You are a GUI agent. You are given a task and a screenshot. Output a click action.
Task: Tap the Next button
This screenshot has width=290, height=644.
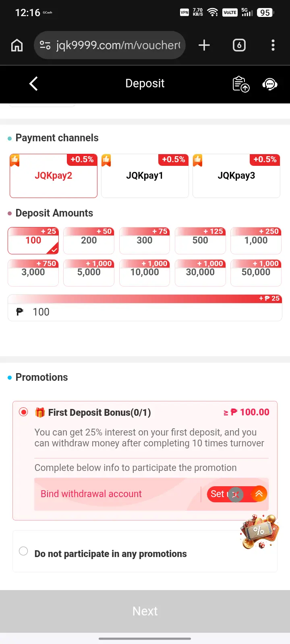(145, 611)
